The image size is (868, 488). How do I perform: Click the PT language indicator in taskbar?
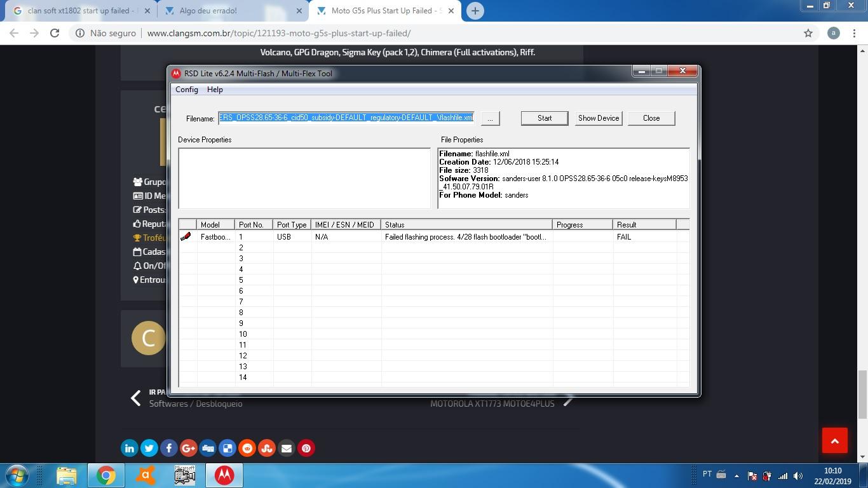click(x=707, y=475)
